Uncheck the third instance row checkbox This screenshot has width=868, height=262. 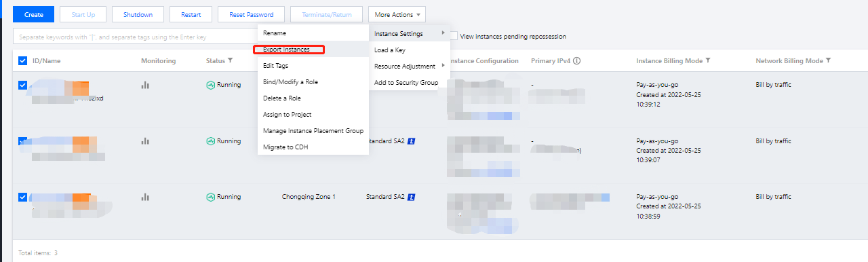(23, 197)
